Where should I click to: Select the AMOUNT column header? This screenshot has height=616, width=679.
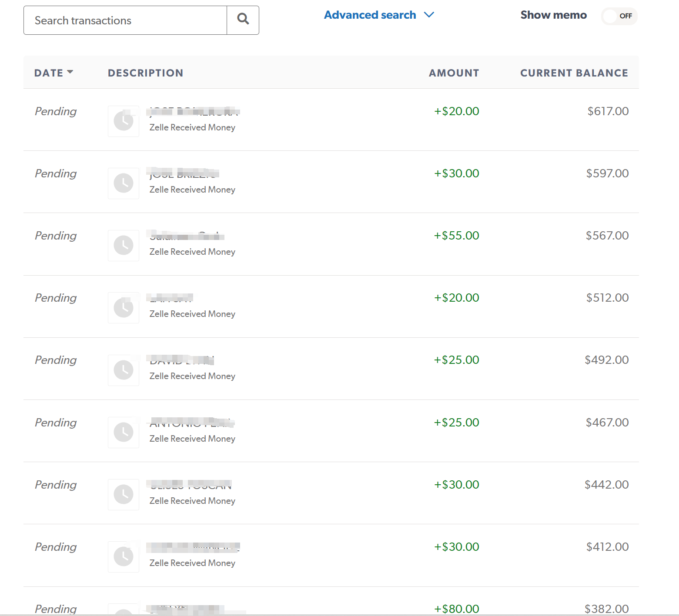pos(454,73)
